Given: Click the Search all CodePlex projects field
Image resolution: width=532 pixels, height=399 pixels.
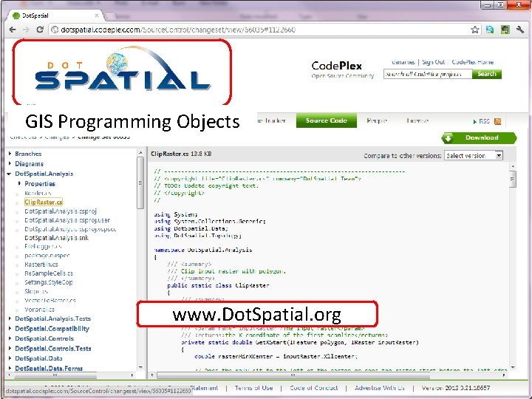Looking at the screenshot, I should (428, 74).
